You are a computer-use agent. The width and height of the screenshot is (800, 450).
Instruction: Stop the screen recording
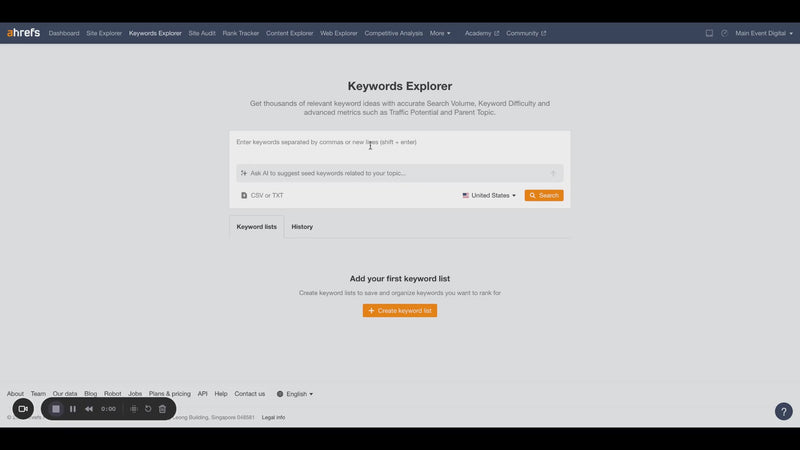point(56,409)
